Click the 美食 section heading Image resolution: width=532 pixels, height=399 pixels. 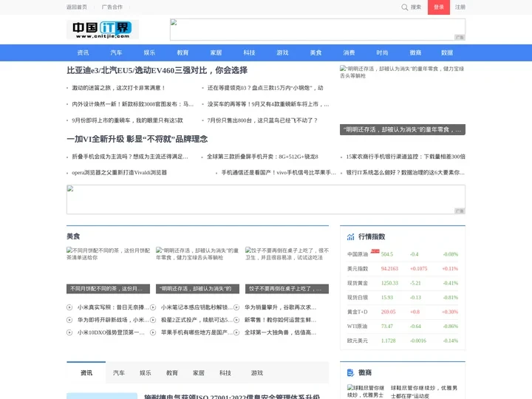[x=73, y=236]
